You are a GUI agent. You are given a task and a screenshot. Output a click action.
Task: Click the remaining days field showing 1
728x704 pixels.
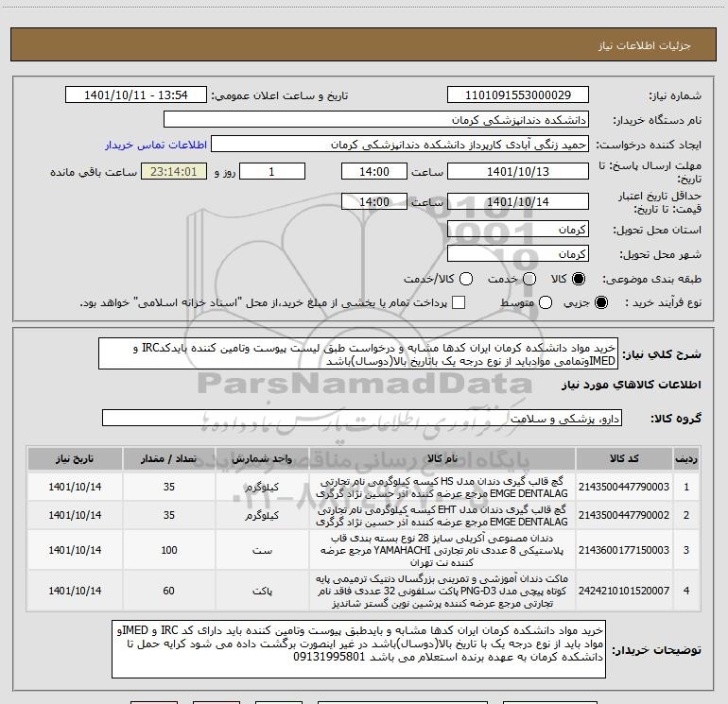272,172
